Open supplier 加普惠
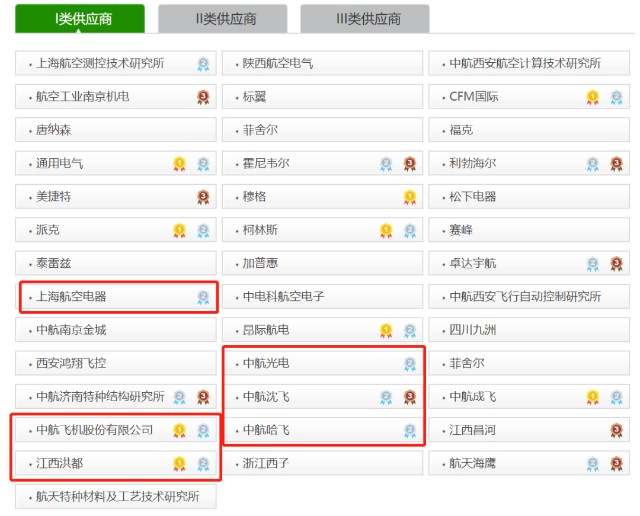The width and height of the screenshot is (640, 516). pyautogui.click(x=322, y=263)
